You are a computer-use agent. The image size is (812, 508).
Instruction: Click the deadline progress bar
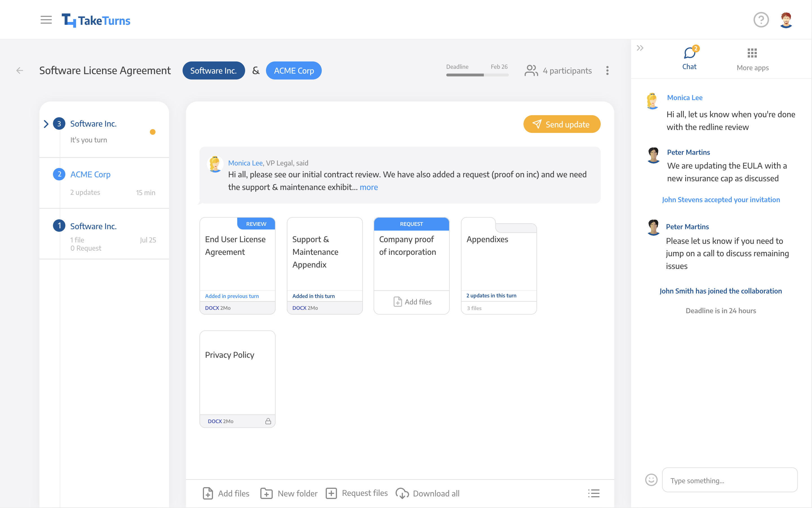pyautogui.click(x=477, y=75)
